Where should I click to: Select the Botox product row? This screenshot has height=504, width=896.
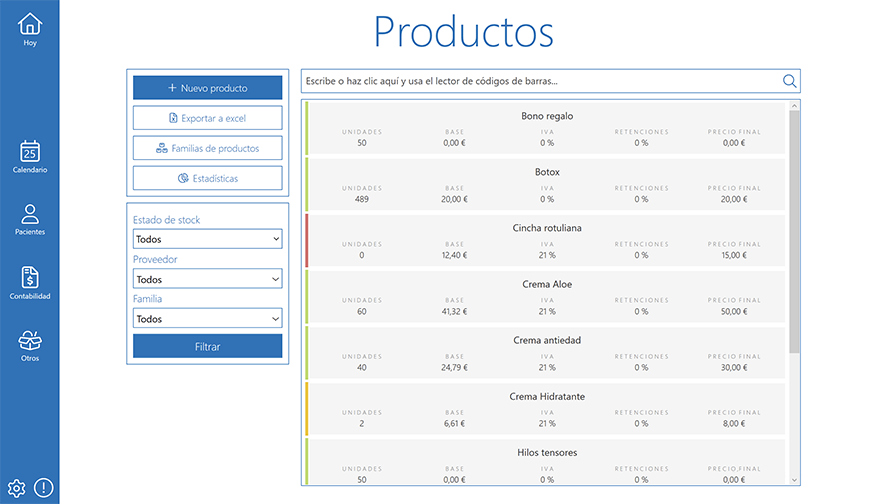tap(547, 185)
